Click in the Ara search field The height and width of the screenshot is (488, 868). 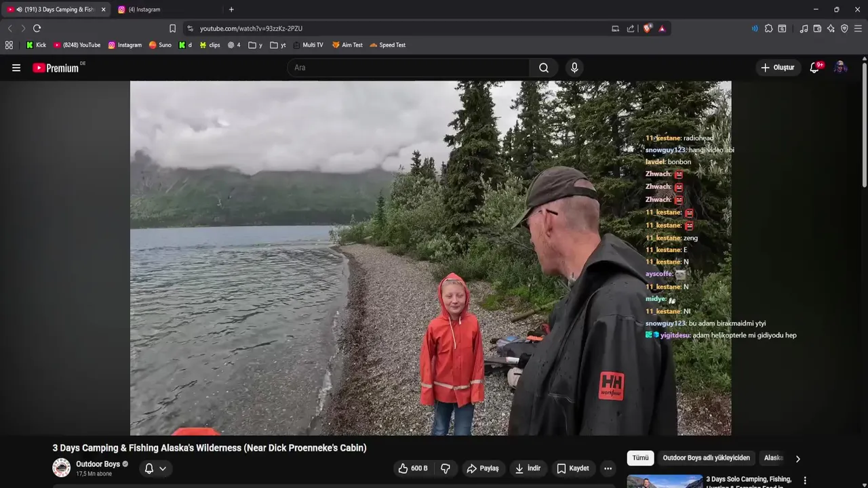click(x=408, y=68)
